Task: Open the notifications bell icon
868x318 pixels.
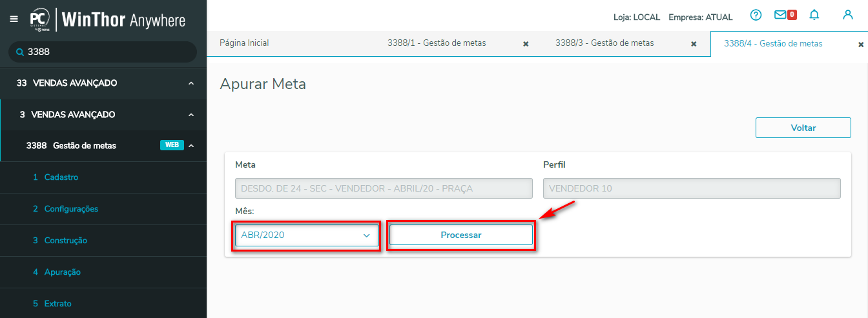Action: click(814, 15)
